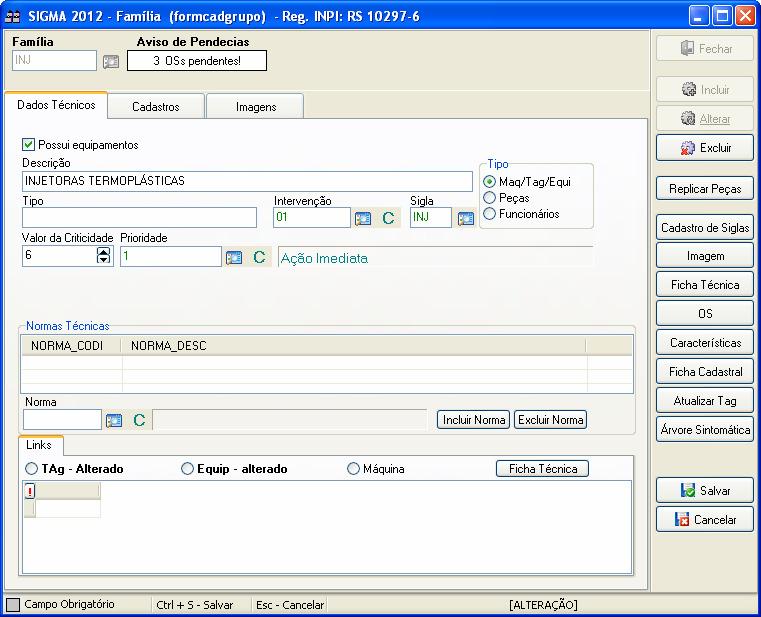
Task: Click the green C icon beside Norma
Action: 139,420
